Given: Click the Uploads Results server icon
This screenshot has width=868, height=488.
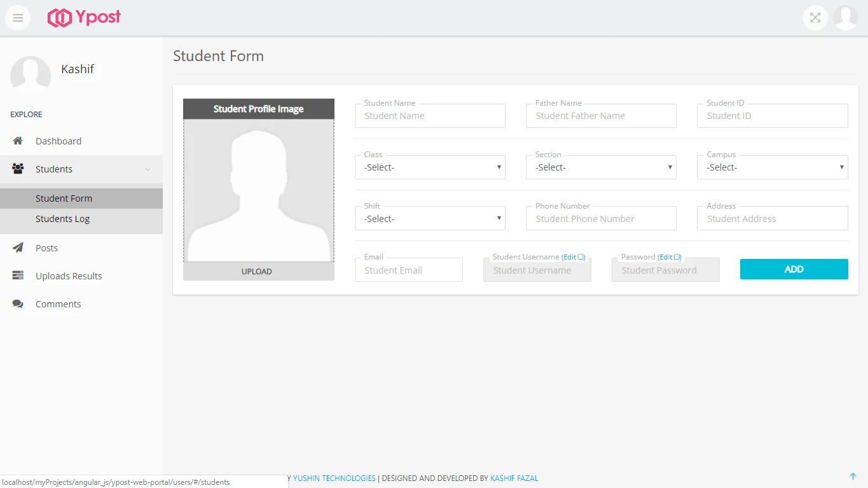Looking at the screenshot, I should tap(18, 276).
